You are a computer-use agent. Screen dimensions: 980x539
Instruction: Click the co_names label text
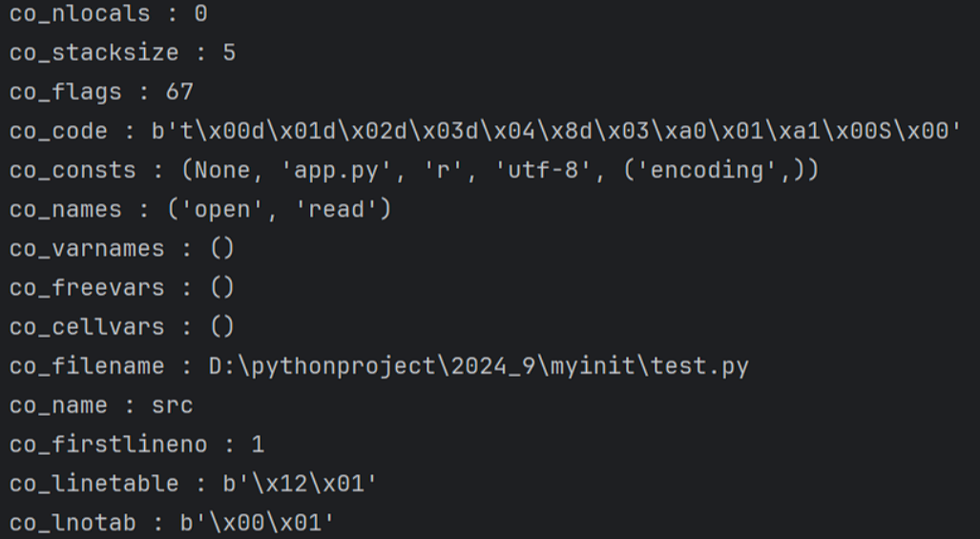[66, 210]
